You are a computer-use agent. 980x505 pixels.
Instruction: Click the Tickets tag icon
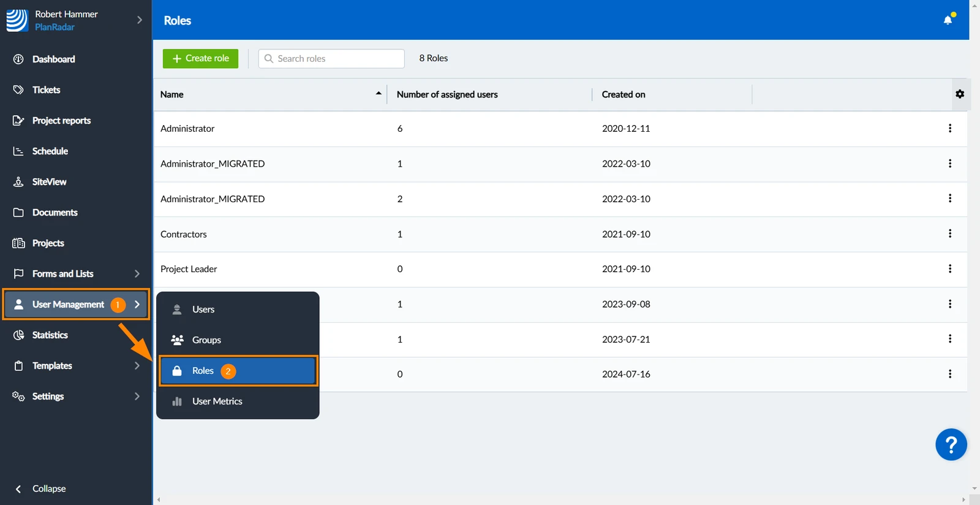coord(18,89)
